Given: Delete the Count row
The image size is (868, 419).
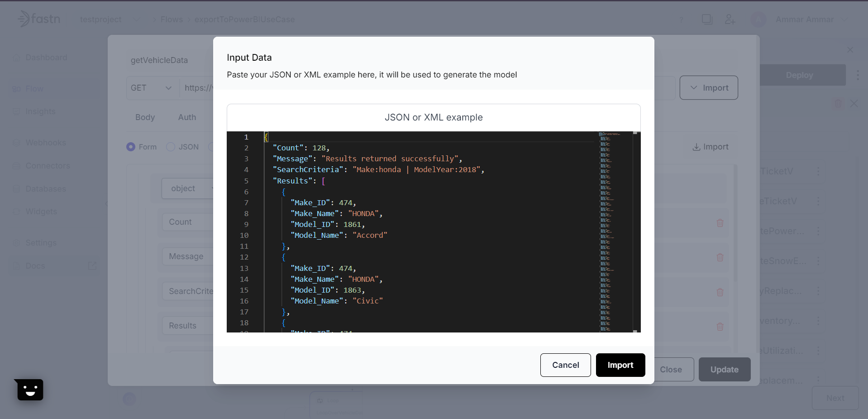Looking at the screenshot, I should (720, 223).
